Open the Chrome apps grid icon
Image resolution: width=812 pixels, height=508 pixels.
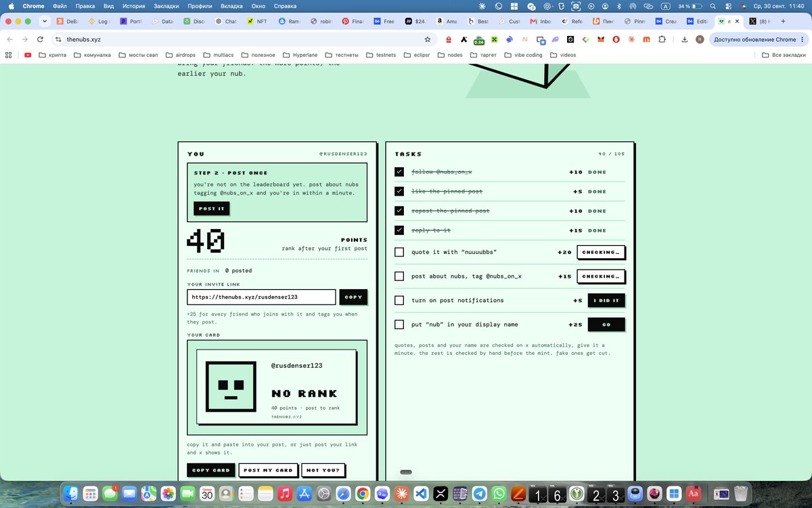click(x=9, y=55)
